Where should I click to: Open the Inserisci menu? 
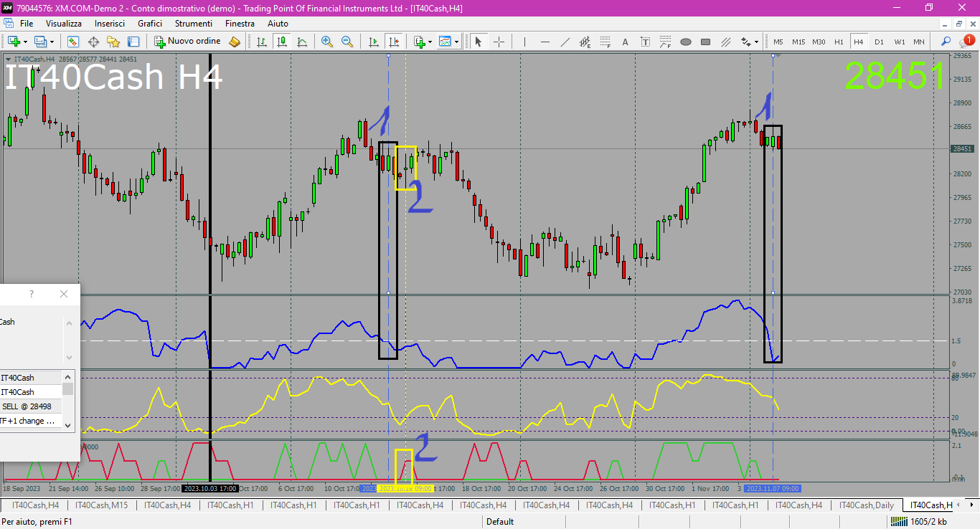[110, 24]
